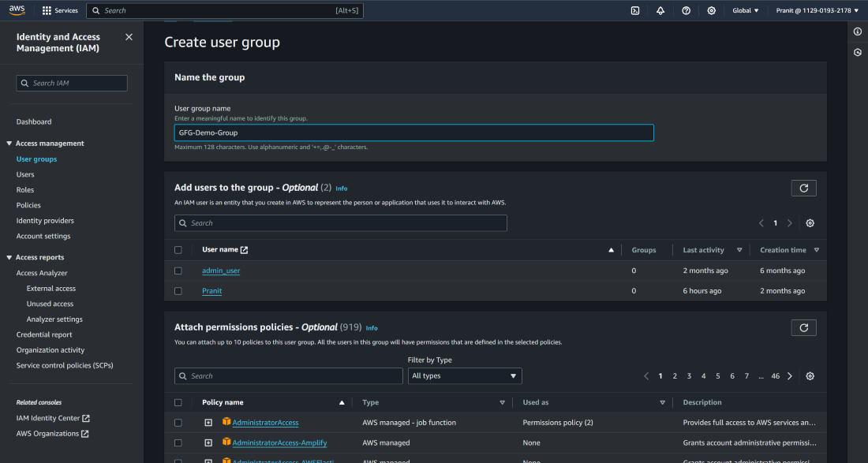Viewport: 868px width, 463px height.
Task: Check the AdministratorAccess policy checkbox
Action: coord(178,423)
